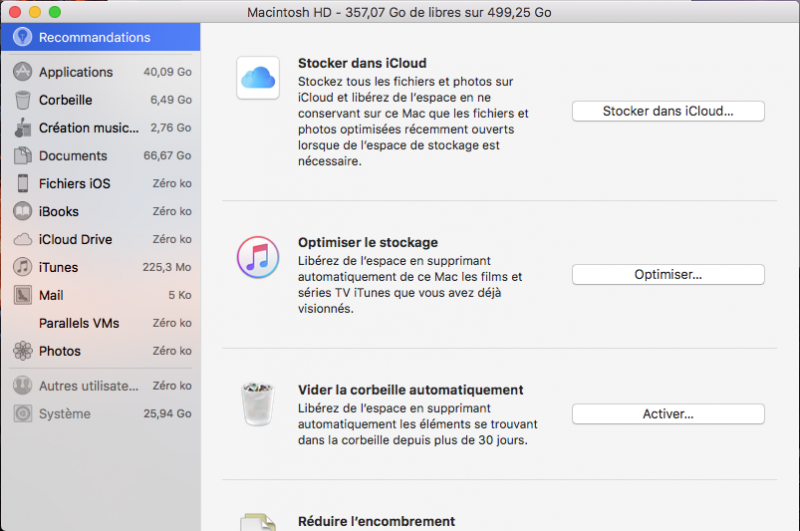Click the Activer… button

click(x=668, y=414)
